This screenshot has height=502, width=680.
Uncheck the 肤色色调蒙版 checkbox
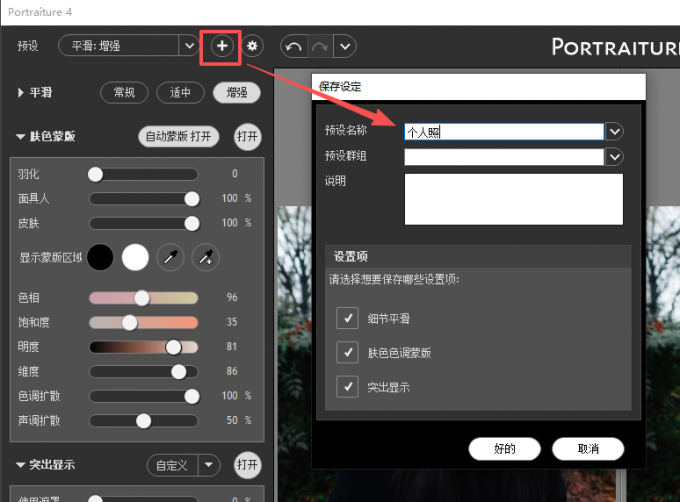coord(347,352)
